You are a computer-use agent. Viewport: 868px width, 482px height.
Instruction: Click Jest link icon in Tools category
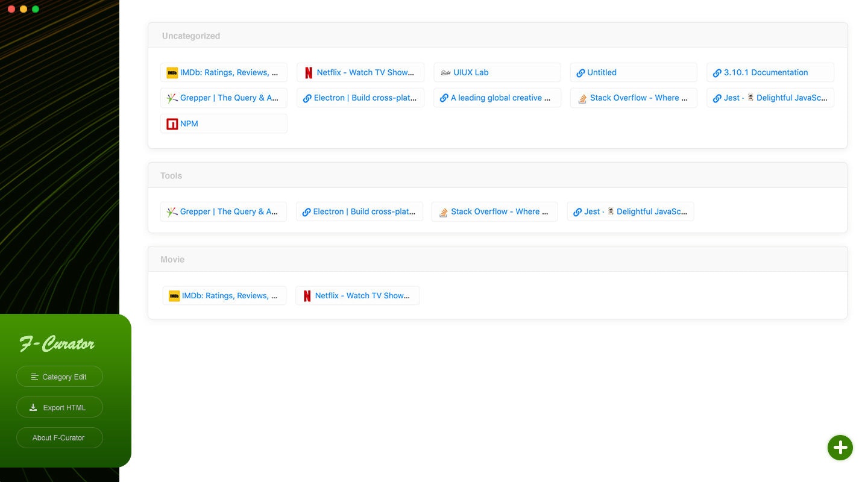[577, 212]
